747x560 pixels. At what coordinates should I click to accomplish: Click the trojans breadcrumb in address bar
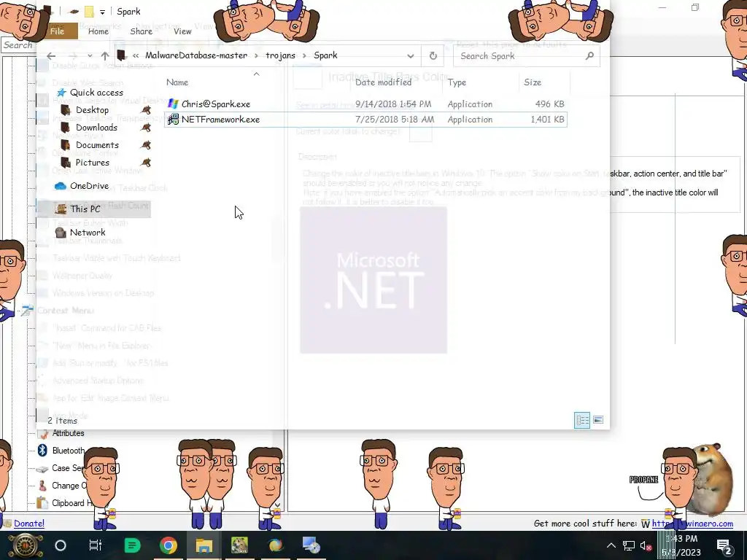click(x=280, y=55)
